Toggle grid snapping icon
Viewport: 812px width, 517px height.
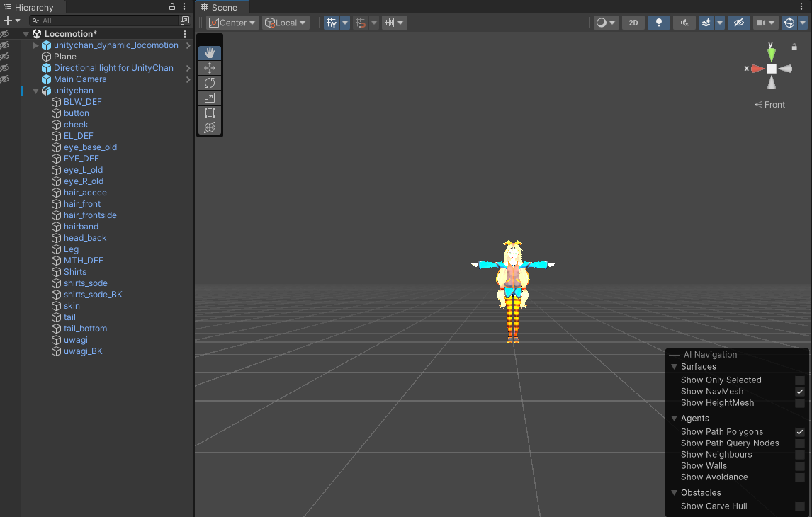[x=361, y=23]
